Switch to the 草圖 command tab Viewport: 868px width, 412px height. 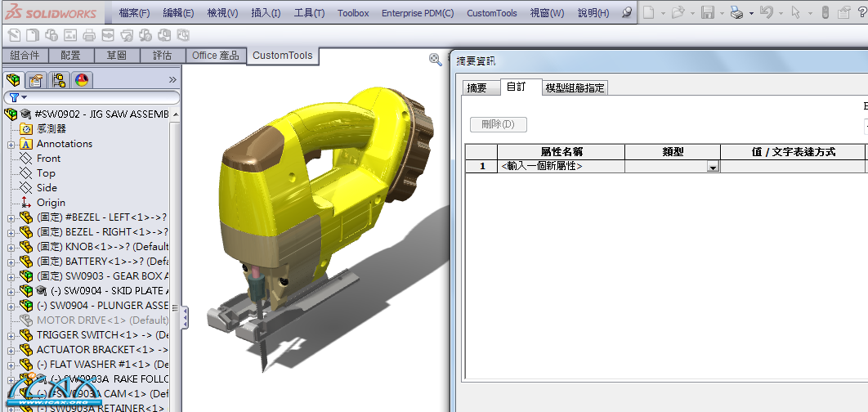(116, 56)
